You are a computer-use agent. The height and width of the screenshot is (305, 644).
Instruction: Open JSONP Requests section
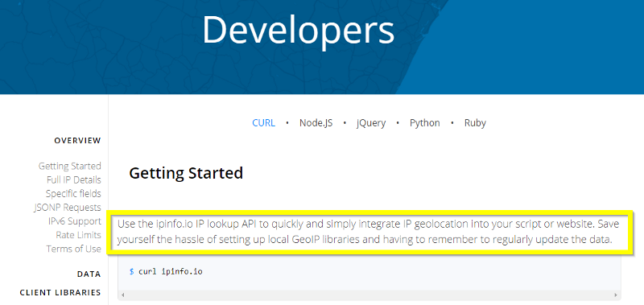coord(68,208)
